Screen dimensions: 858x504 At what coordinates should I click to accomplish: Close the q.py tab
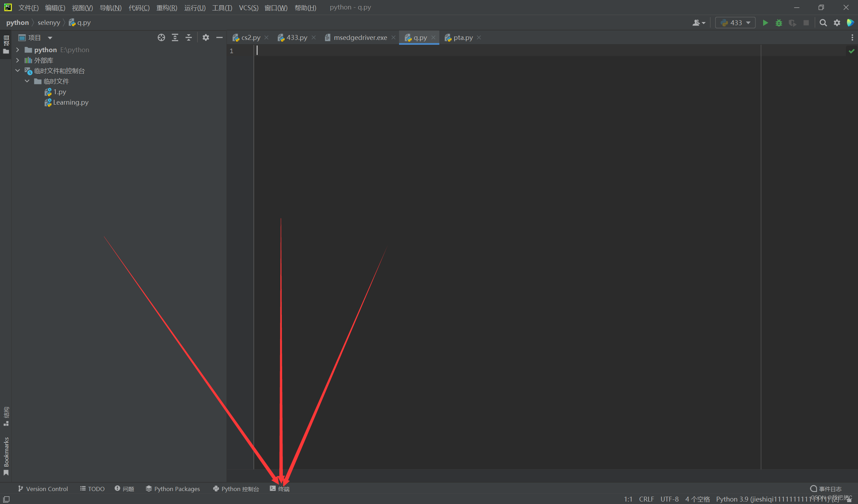[433, 37]
